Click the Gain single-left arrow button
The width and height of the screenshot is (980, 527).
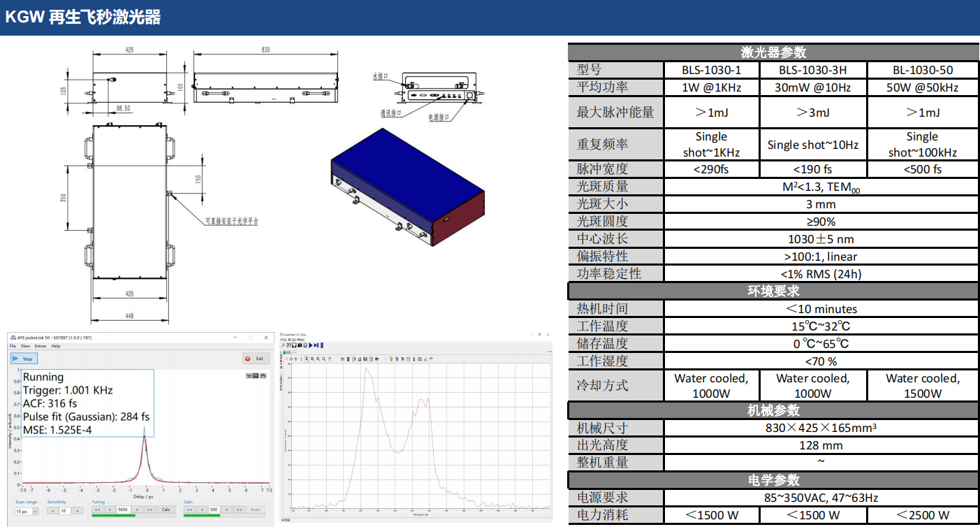point(202,510)
